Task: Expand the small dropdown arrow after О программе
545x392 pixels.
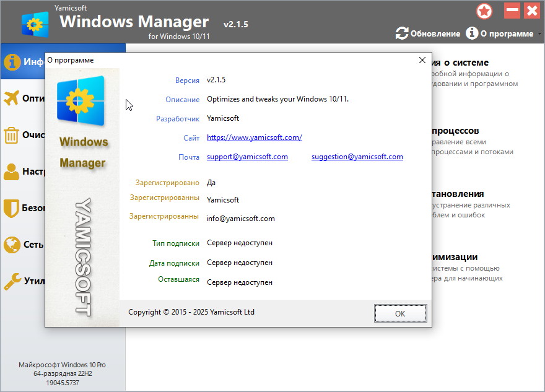Action: (x=539, y=34)
